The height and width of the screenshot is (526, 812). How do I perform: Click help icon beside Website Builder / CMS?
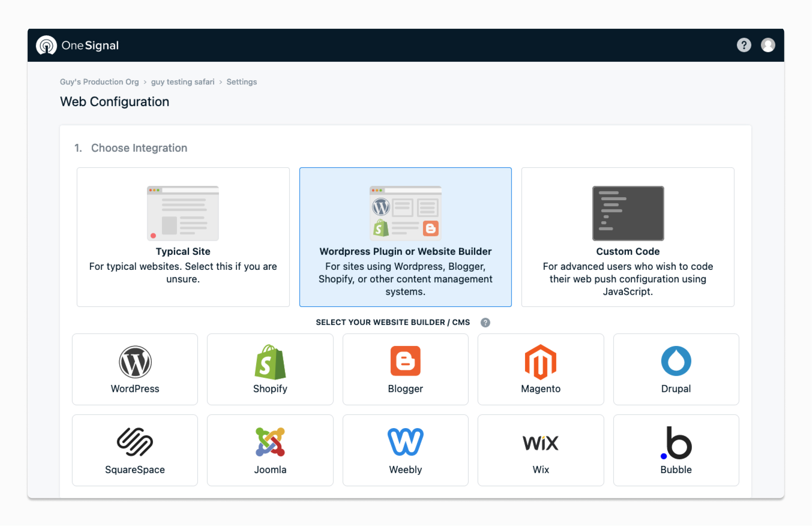pos(485,322)
